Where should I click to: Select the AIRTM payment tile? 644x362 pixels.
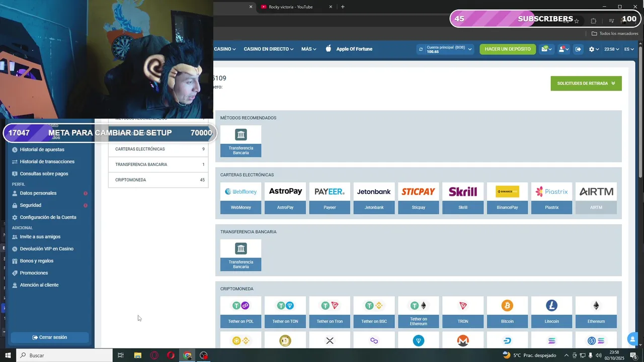pyautogui.click(x=596, y=198)
